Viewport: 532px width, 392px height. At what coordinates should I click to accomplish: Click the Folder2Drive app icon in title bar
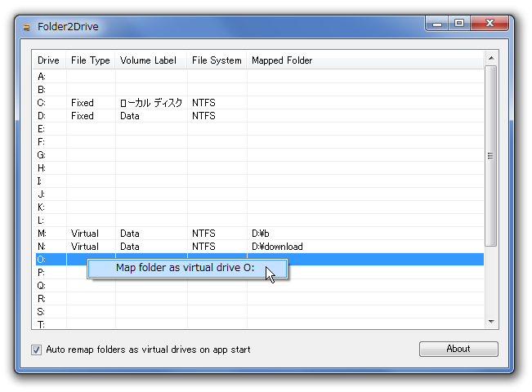pos(26,27)
